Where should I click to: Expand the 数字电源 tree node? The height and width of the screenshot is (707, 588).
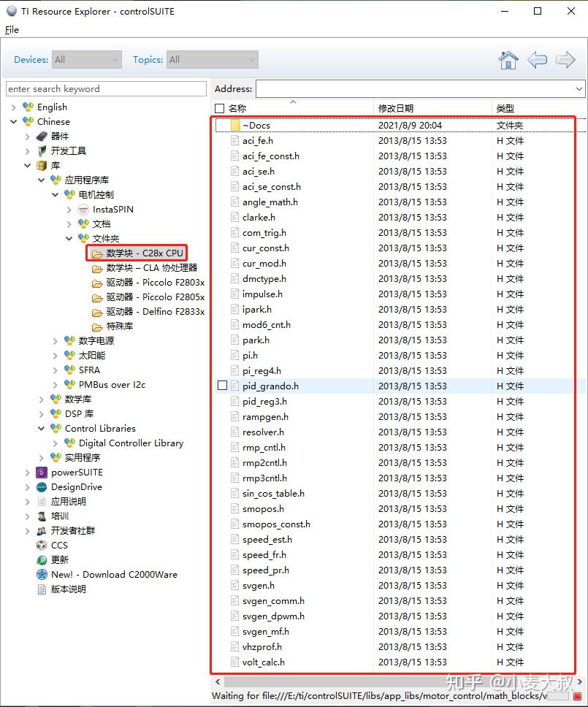tap(56, 340)
